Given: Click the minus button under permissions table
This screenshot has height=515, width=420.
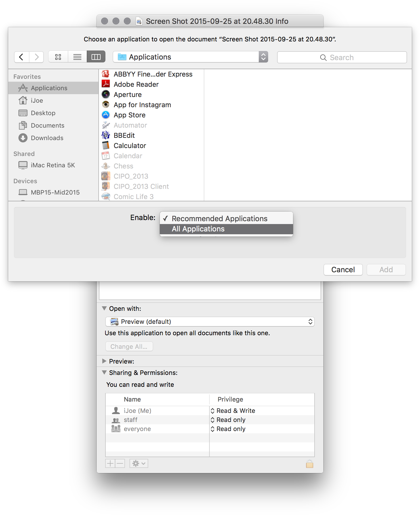Looking at the screenshot, I should click(x=120, y=464).
